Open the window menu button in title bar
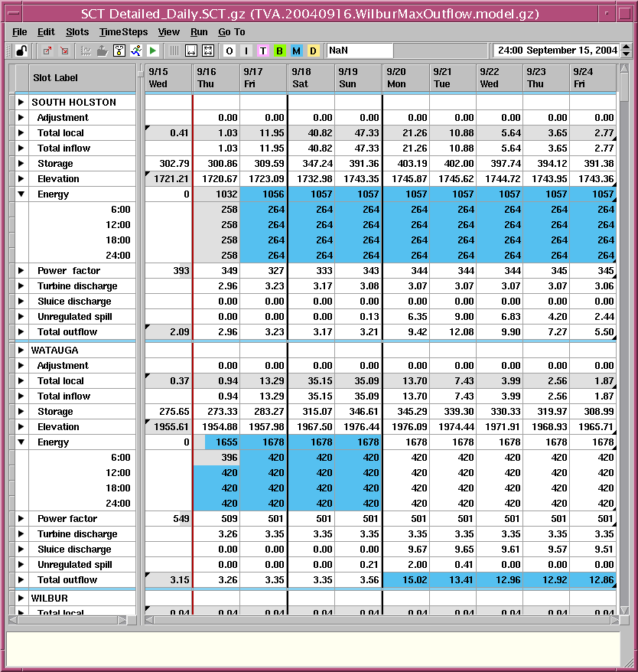638x672 pixels. (14, 14)
